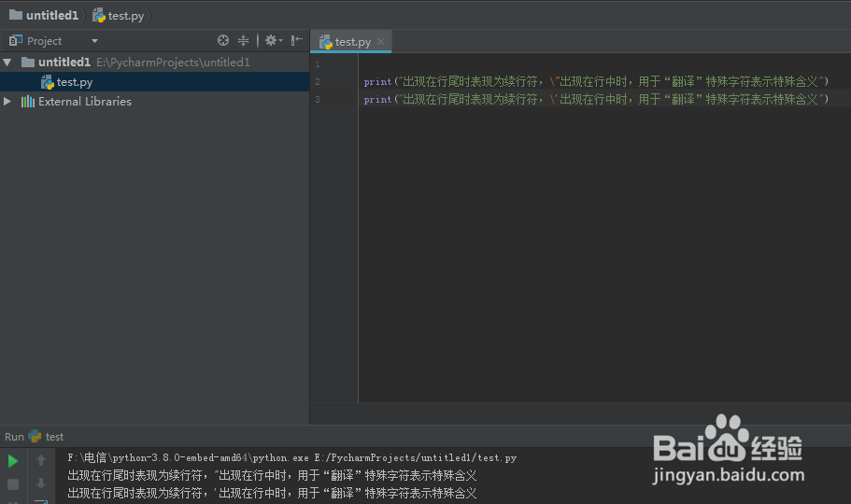Image resolution: width=851 pixels, height=504 pixels.
Task: Click the Python file icon beside test.py in tree
Action: coord(48,82)
